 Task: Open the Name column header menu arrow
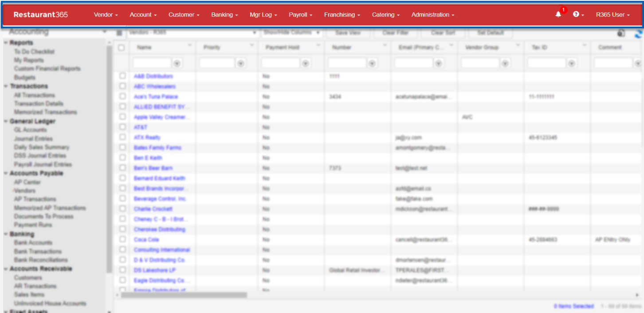(190, 45)
